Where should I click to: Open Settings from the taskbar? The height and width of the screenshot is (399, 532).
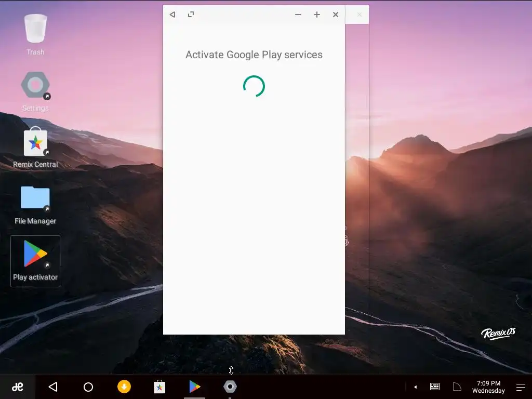click(x=230, y=387)
